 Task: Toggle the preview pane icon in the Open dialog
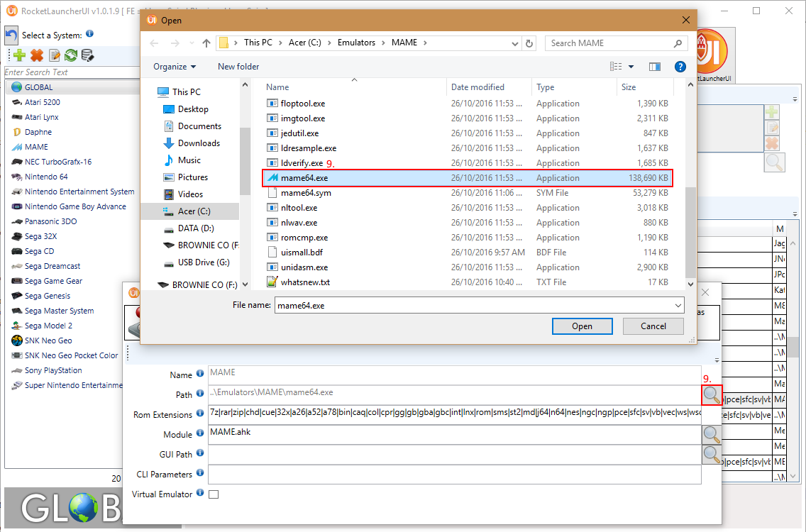(654, 67)
